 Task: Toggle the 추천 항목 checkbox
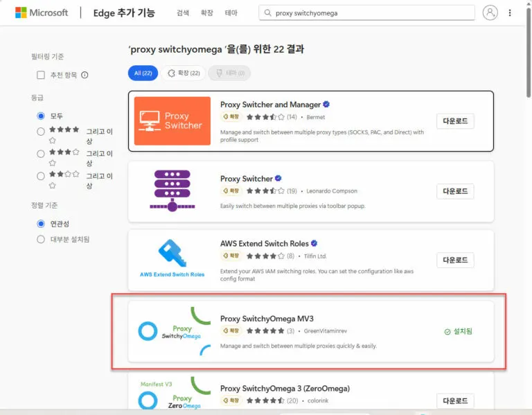(x=41, y=75)
